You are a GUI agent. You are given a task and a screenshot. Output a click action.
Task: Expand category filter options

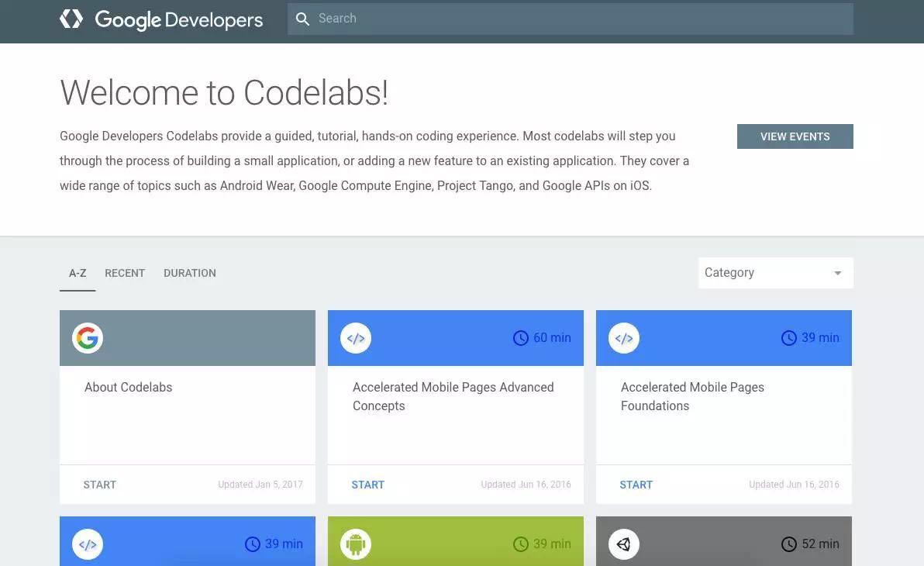tap(775, 272)
